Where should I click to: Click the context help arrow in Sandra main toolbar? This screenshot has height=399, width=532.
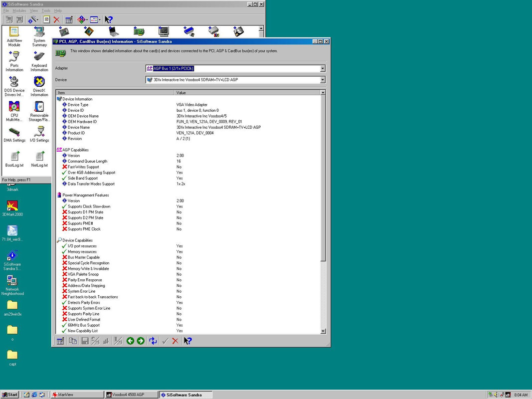point(109,20)
